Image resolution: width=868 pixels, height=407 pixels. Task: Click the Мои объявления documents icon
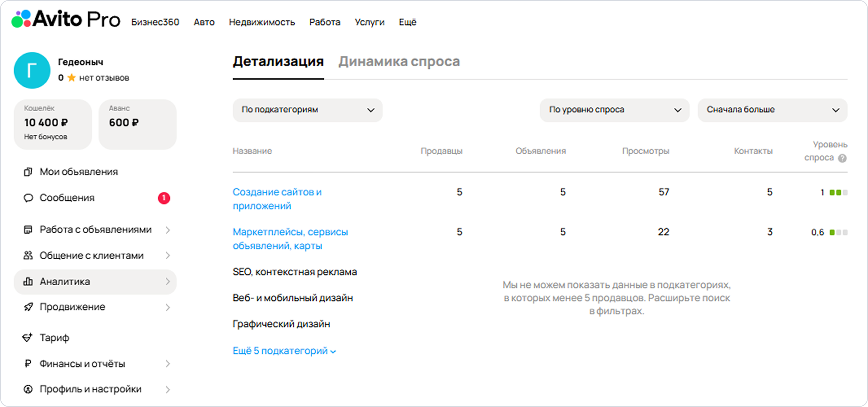(x=28, y=172)
